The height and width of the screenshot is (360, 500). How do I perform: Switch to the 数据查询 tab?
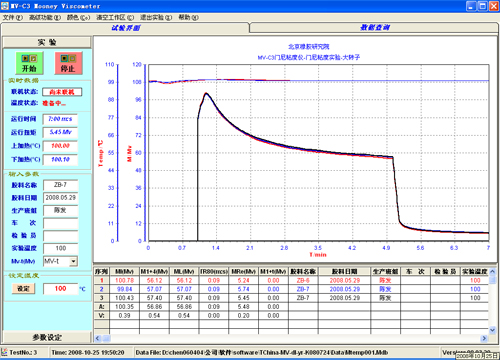coord(374,28)
